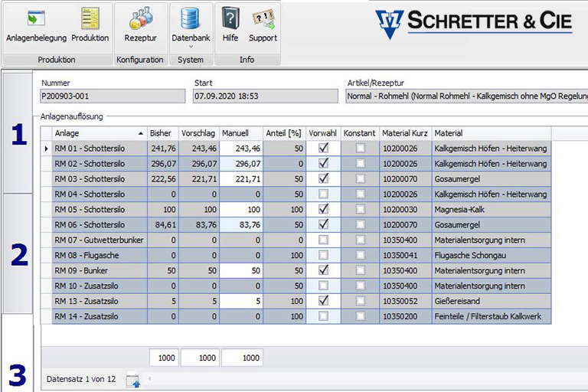Click the Schretter & Cie logo
This screenshot has height=392, width=588.
pos(473,23)
